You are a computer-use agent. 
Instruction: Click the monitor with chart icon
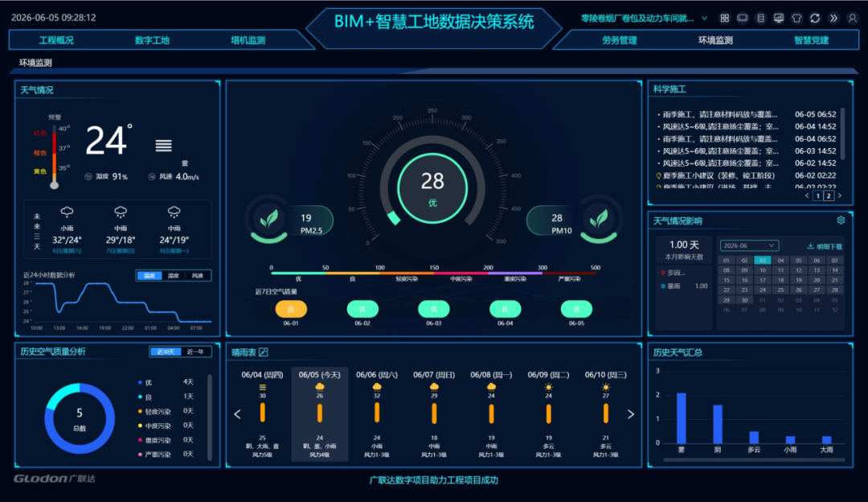[778, 19]
